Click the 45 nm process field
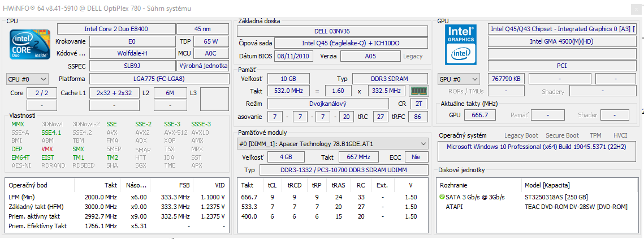 pyautogui.click(x=203, y=29)
